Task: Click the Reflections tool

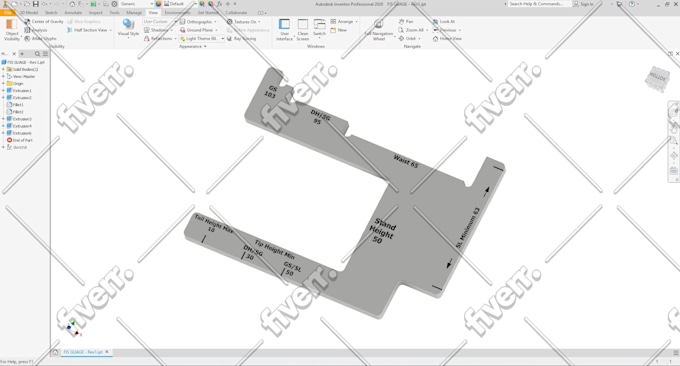Action: (159, 39)
